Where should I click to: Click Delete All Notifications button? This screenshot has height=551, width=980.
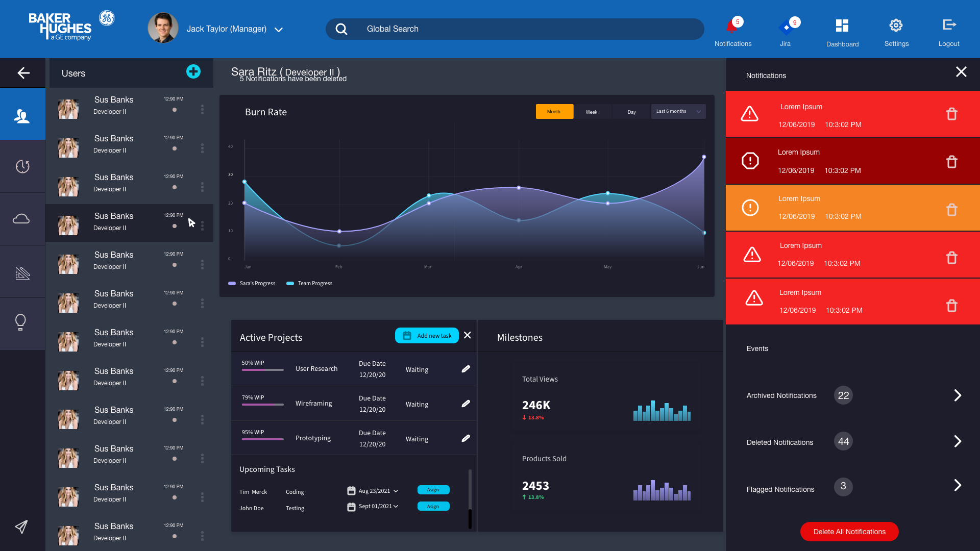point(849,532)
